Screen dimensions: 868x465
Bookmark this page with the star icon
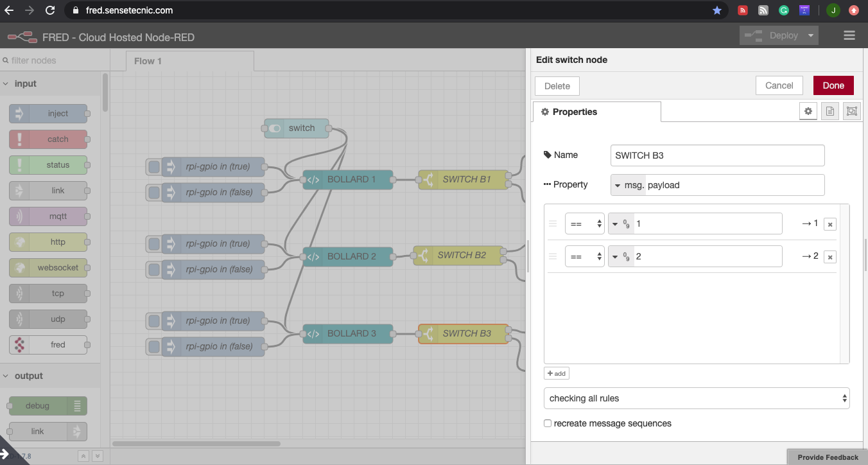(717, 10)
